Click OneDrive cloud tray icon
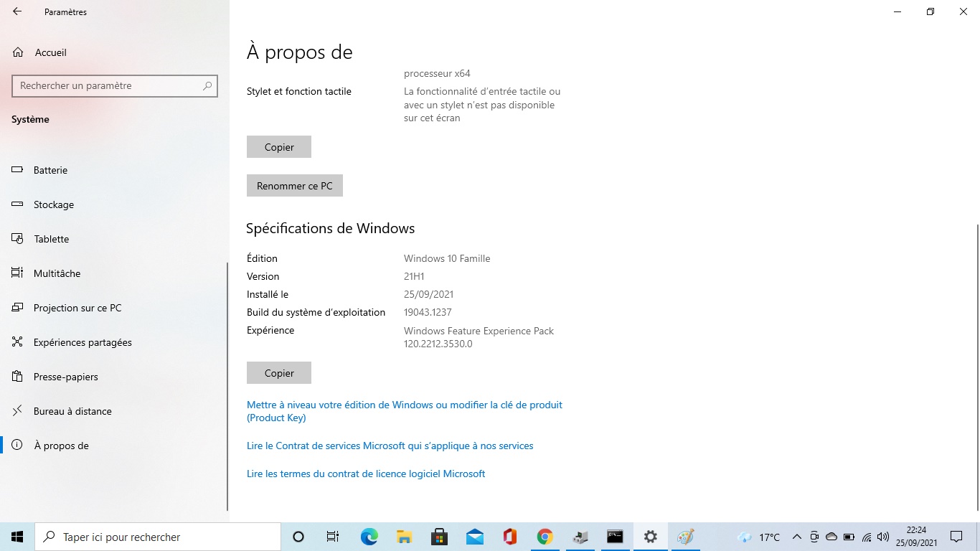This screenshot has width=980, height=551. tap(831, 537)
